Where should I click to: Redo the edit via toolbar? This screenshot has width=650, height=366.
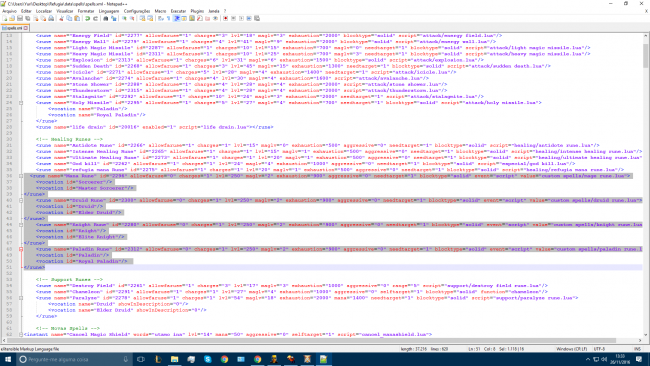[96, 18]
